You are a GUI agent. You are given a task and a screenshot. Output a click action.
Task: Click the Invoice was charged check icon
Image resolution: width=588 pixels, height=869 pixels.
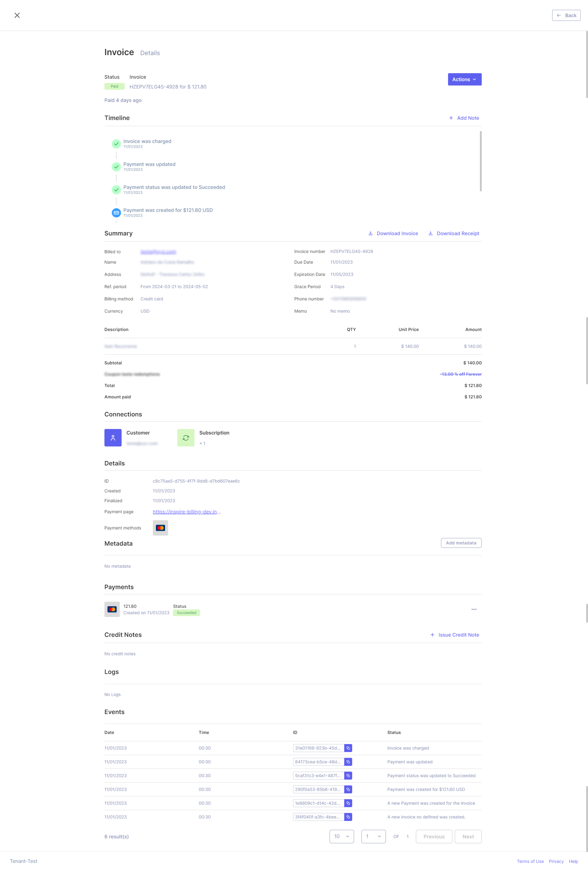click(x=116, y=144)
